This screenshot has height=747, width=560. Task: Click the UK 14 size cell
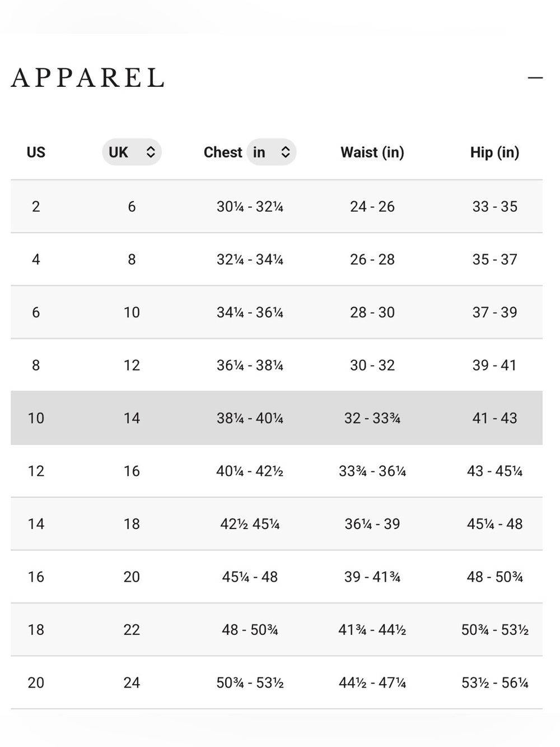coord(132,418)
